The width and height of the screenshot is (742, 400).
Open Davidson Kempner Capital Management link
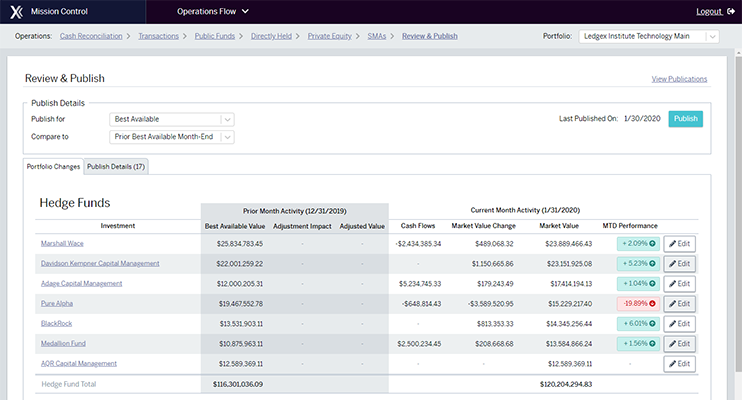100,263
